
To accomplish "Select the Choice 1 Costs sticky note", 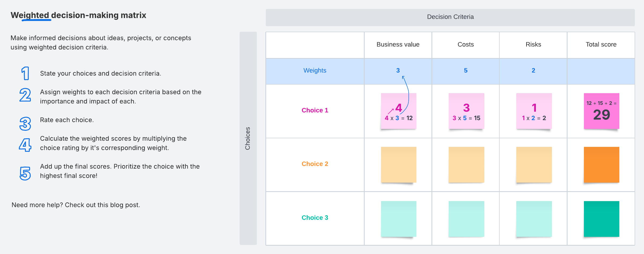I will (x=466, y=111).
